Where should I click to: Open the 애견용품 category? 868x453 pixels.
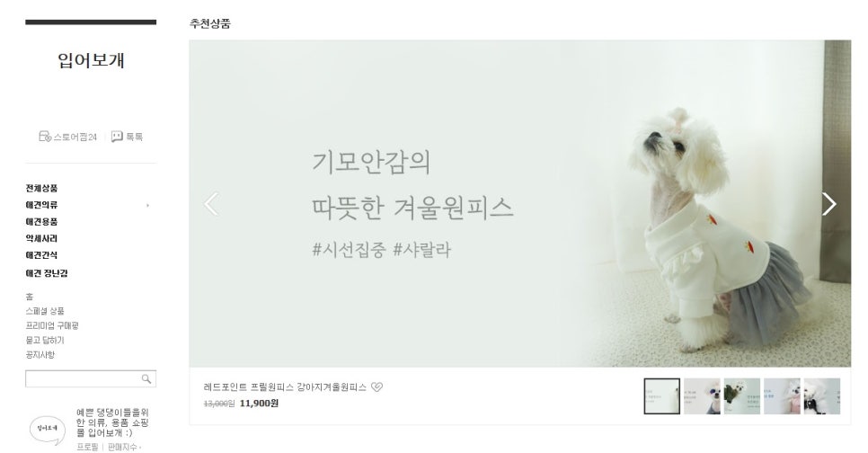click(x=41, y=221)
